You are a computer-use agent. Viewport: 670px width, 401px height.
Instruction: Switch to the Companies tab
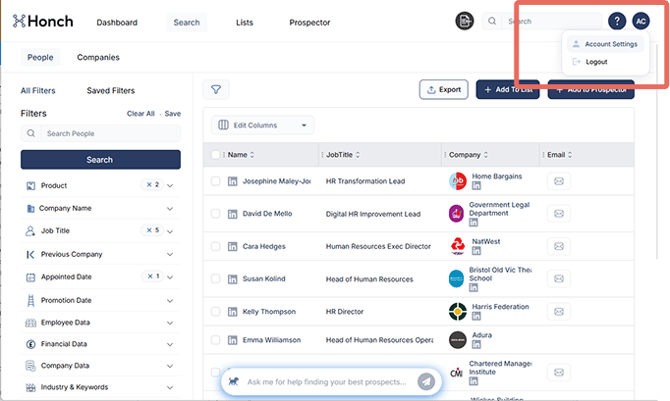point(98,58)
